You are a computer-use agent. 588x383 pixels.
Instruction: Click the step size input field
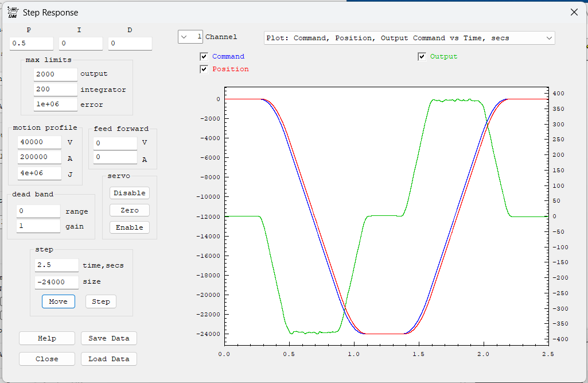pos(56,282)
